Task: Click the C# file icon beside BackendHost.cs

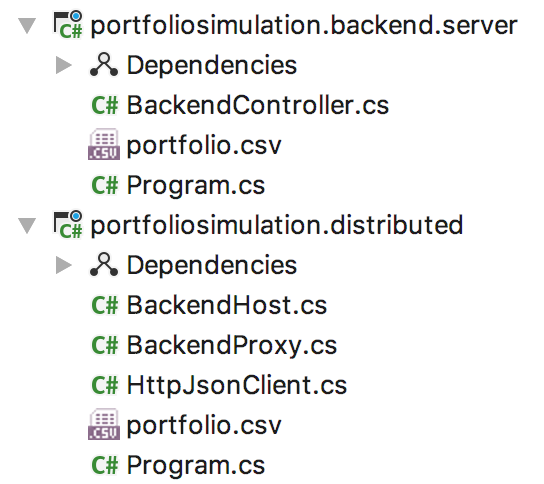Action: (x=105, y=305)
